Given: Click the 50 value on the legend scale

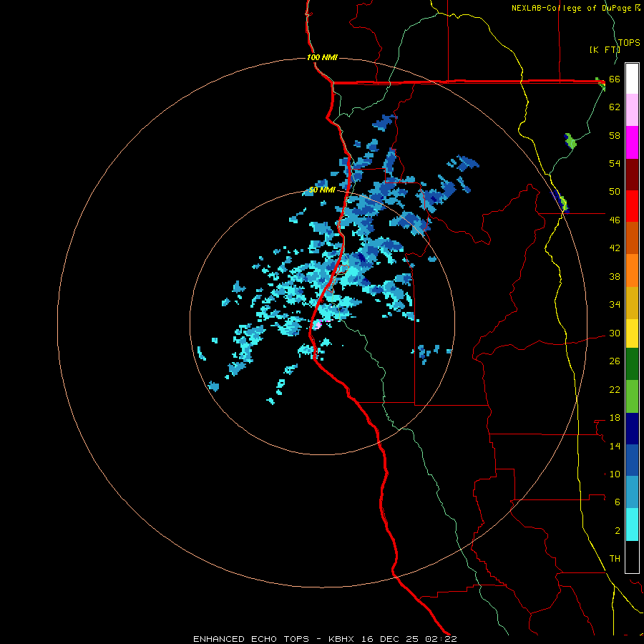Looking at the screenshot, I should [x=615, y=192].
